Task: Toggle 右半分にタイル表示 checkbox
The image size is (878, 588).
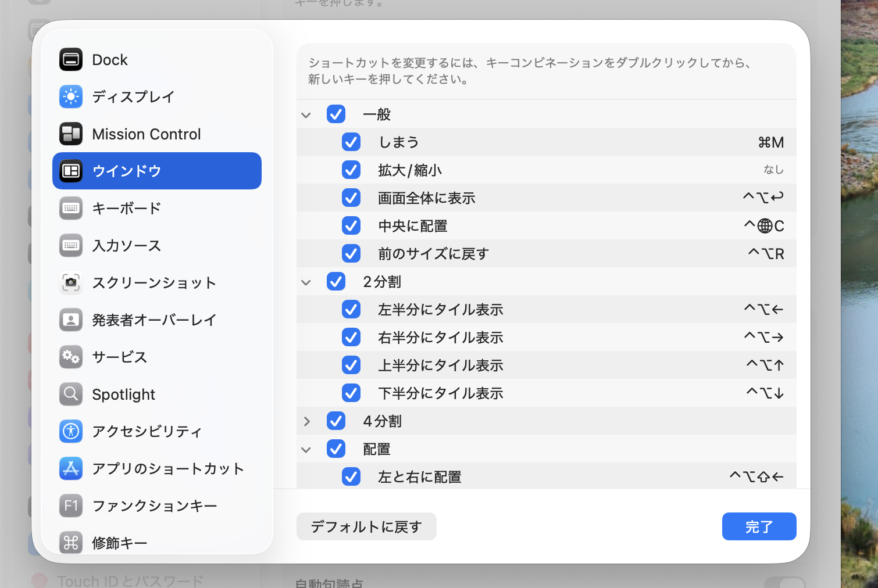Action: [x=351, y=338]
